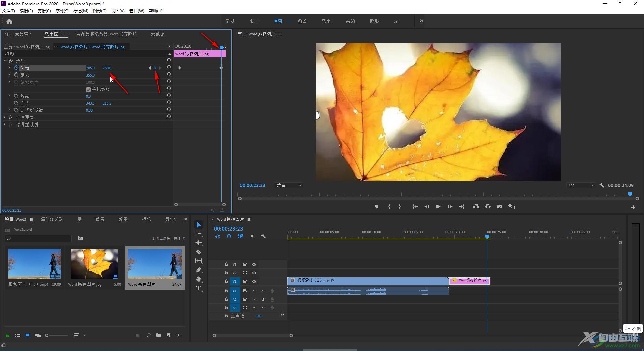The width and height of the screenshot is (644, 351).
Task: Go to previous Position keyframe
Action: (x=150, y=68)
